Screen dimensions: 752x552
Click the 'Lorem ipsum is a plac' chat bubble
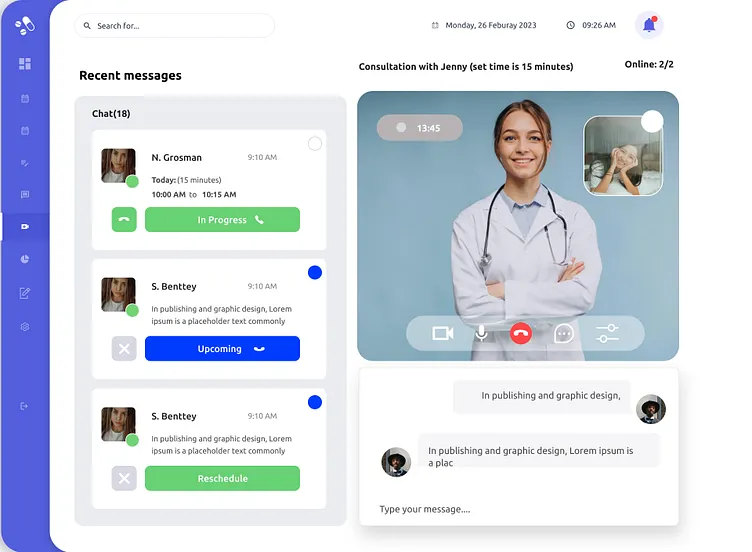tap(539, 450)
